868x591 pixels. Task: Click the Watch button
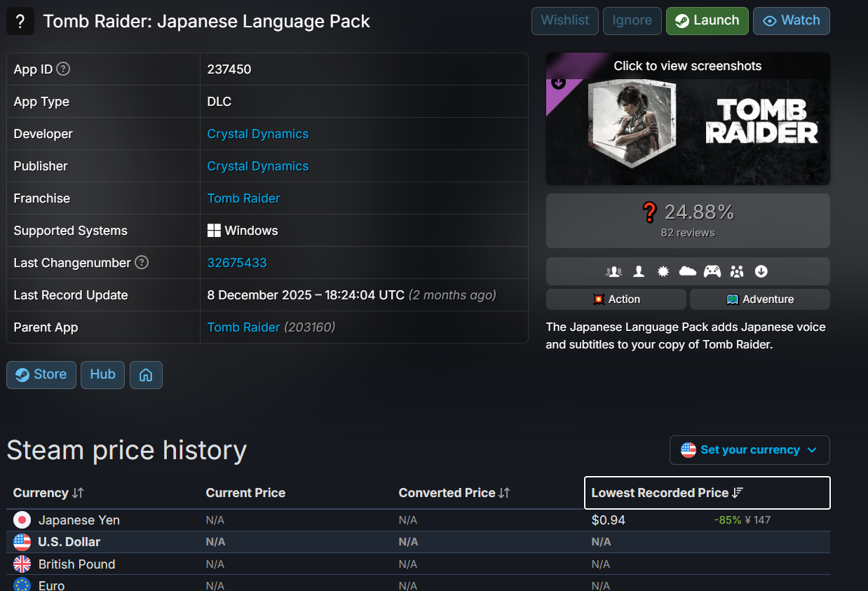click(x=792, y=20)
